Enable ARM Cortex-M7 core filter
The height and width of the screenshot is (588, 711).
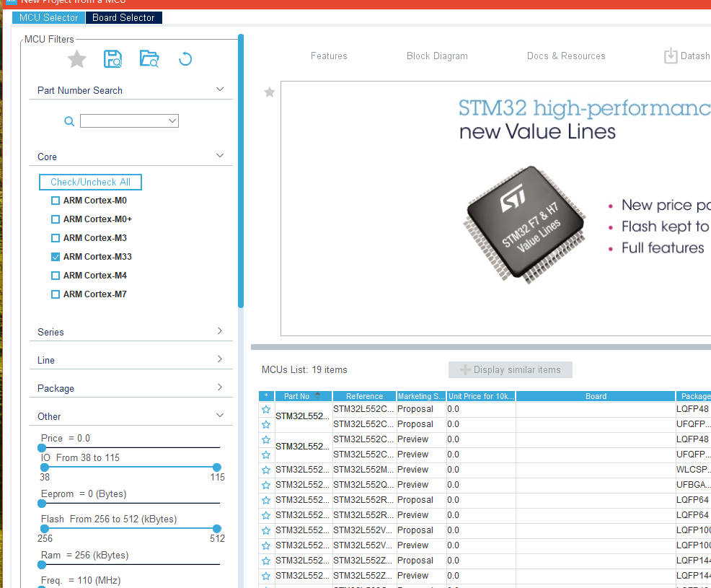(56, 294)
